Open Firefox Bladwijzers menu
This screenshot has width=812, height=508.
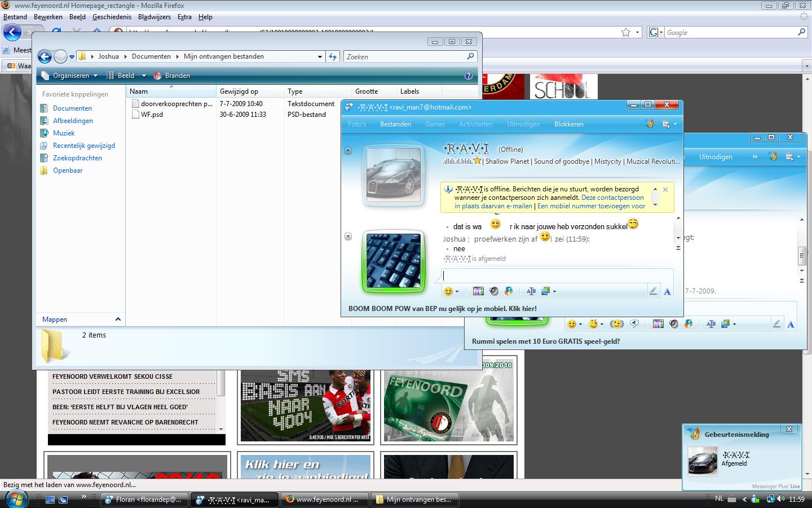pyautogui.click(x=154, y=17)
